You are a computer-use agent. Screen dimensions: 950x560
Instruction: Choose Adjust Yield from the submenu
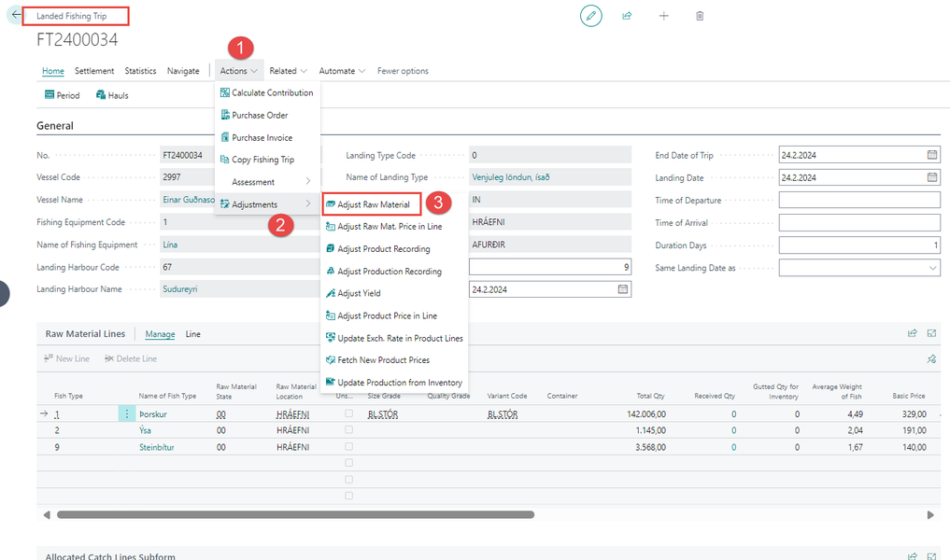coord(359,293)
